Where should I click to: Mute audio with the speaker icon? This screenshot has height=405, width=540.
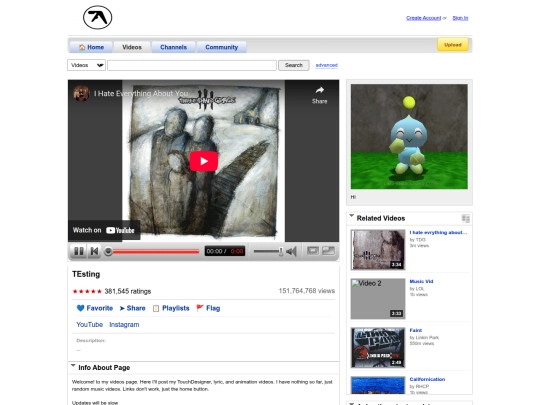point(291,251)
